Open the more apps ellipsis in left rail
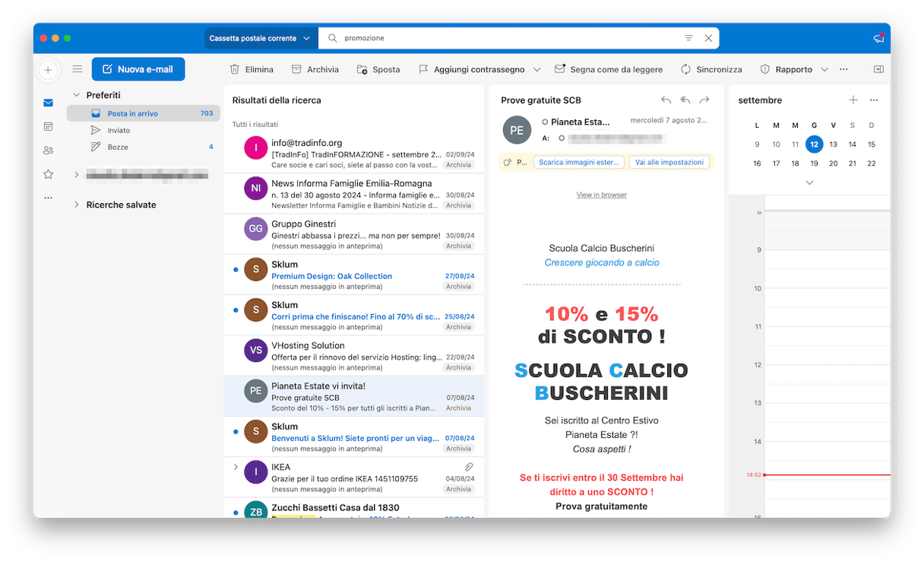This screenshot has height=562, width=924. (x=49, y=198)
